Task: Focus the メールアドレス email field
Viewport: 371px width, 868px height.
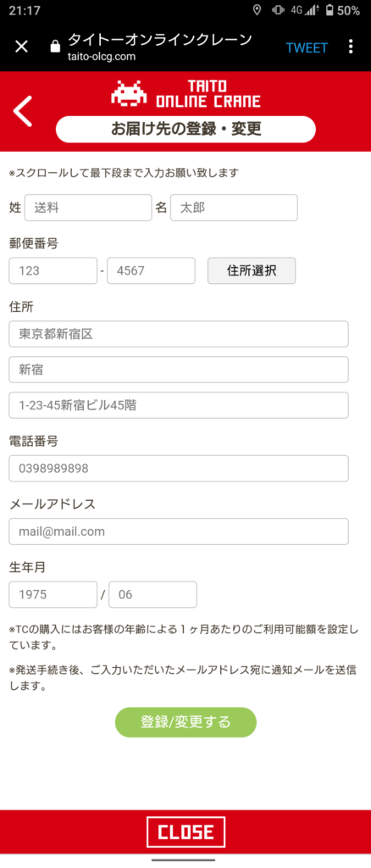Action: pos(179,531)
